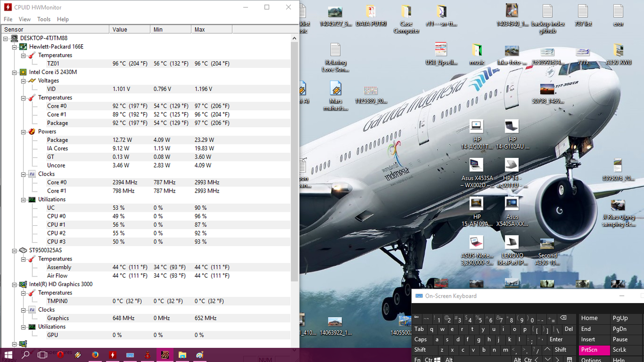Open the DATA PUTRI desktop folder

point(371,16)
